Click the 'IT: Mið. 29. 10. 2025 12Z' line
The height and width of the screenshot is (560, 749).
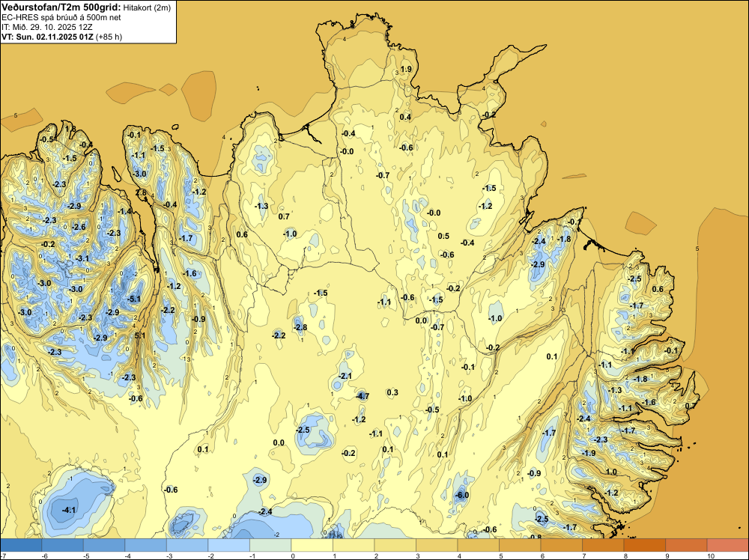(x=46, y=27)
